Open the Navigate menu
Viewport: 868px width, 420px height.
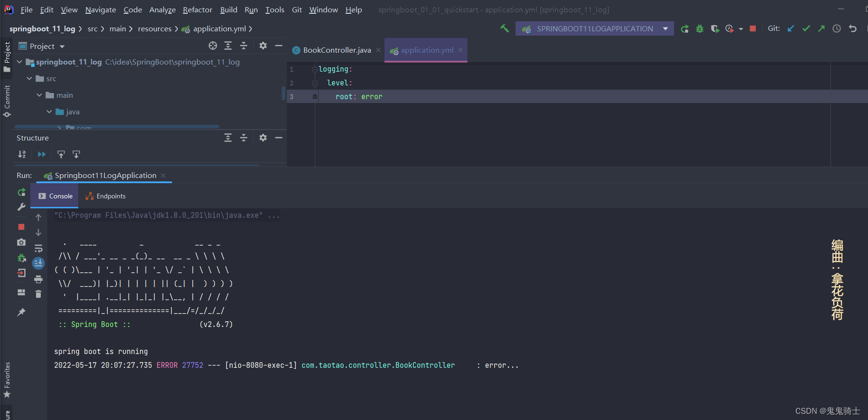[x=101, y=9]
